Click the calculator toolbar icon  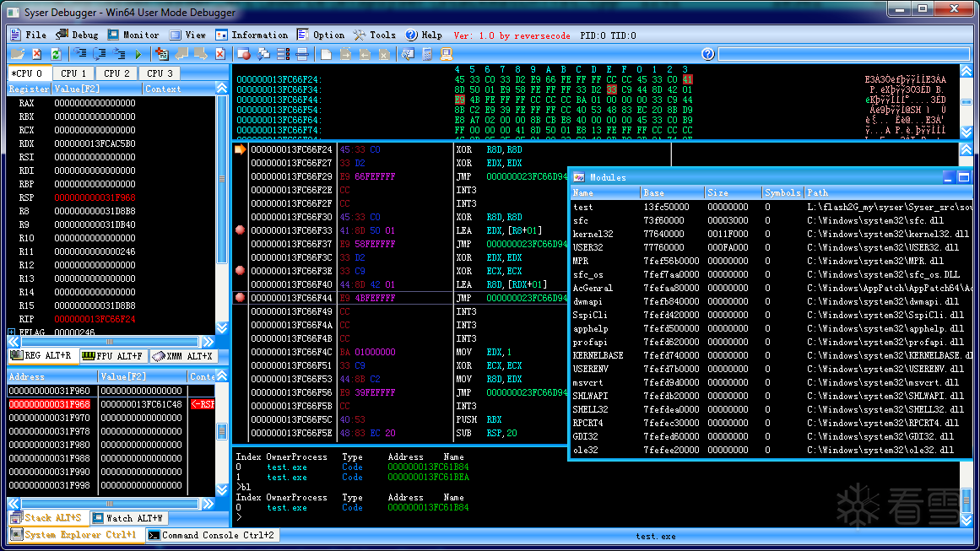pos(426,54)
